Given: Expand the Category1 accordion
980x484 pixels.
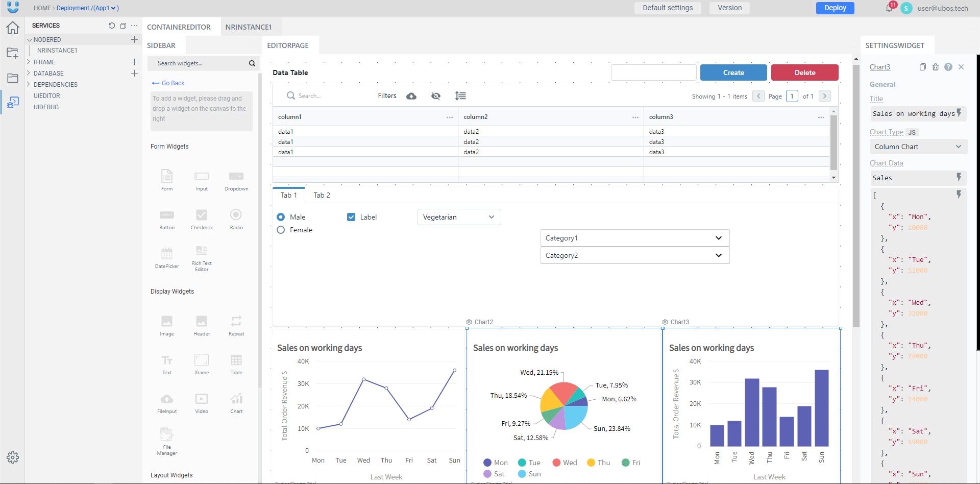Looking at the screenshot, I should click(634, 238).
